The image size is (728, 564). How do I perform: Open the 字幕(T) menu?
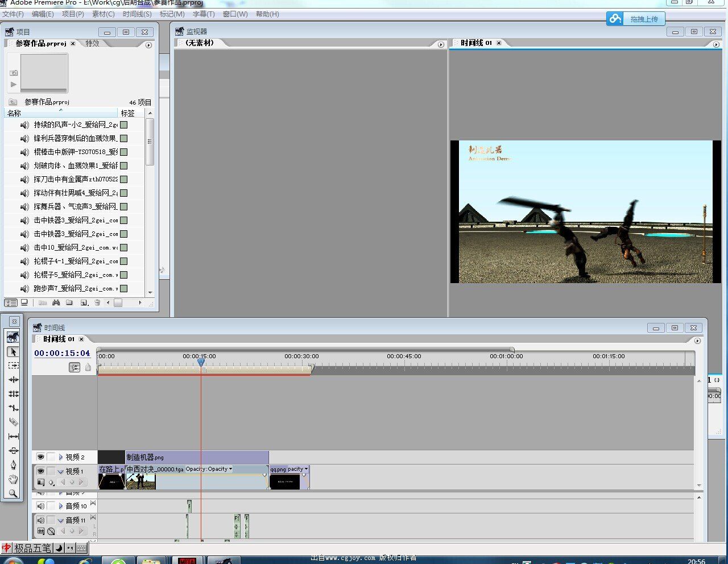tap(204, 14)
